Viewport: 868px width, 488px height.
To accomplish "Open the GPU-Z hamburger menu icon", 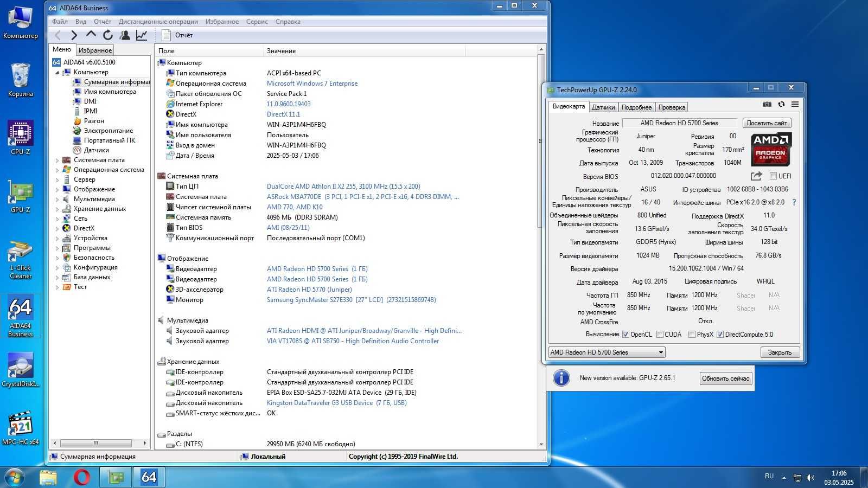I will coord(795,104).
